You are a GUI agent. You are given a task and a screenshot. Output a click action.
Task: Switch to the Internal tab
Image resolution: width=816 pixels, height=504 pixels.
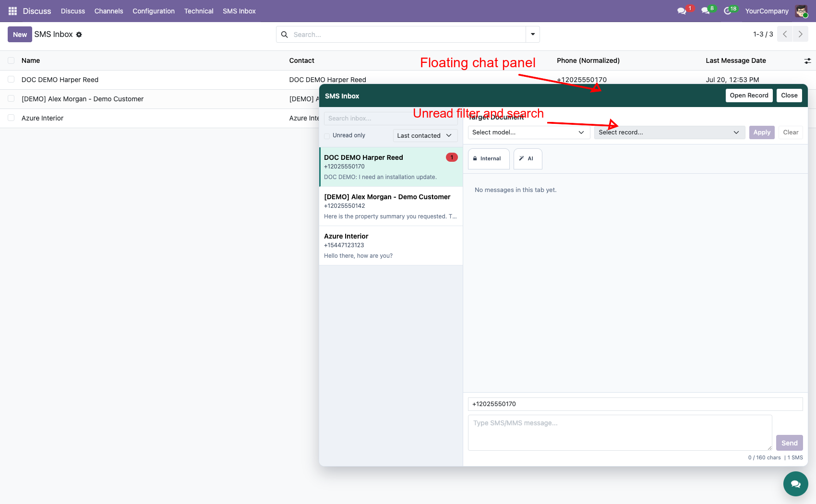point(489,159)
